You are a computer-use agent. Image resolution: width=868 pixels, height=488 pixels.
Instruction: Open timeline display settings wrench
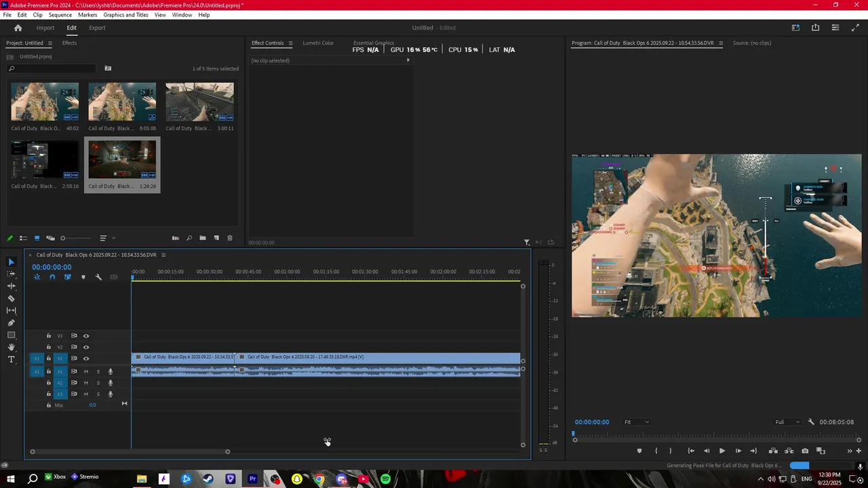pyautogui.click(x=98, y=277)
